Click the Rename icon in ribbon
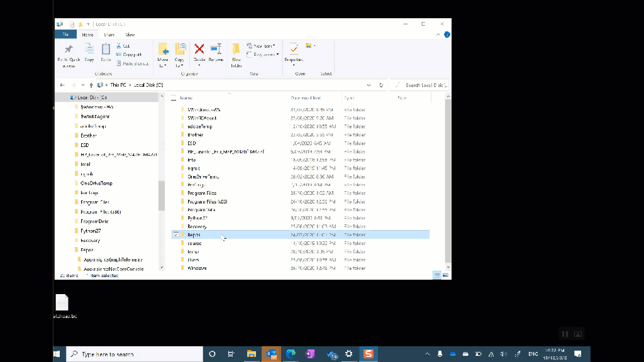The width and height of the screenshot is (644, 362). tap(216, 49)
